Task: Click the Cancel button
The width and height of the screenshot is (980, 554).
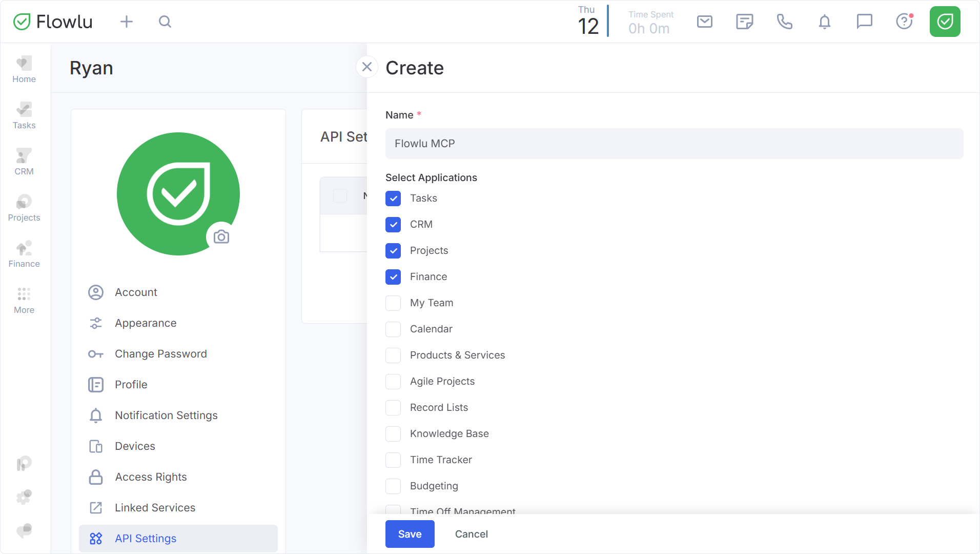Action: (471, 534)
